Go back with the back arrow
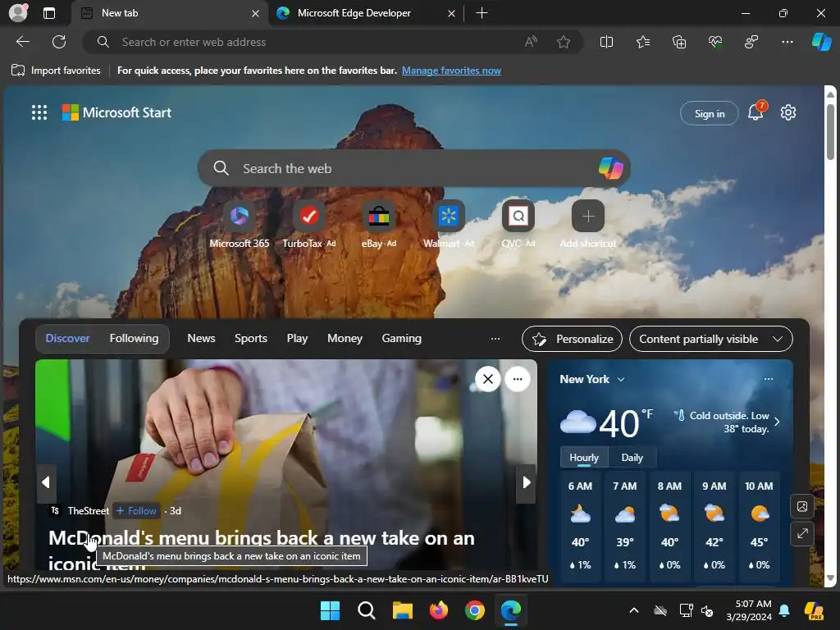This screenshot has height=630, width=840. coord(23,42)
